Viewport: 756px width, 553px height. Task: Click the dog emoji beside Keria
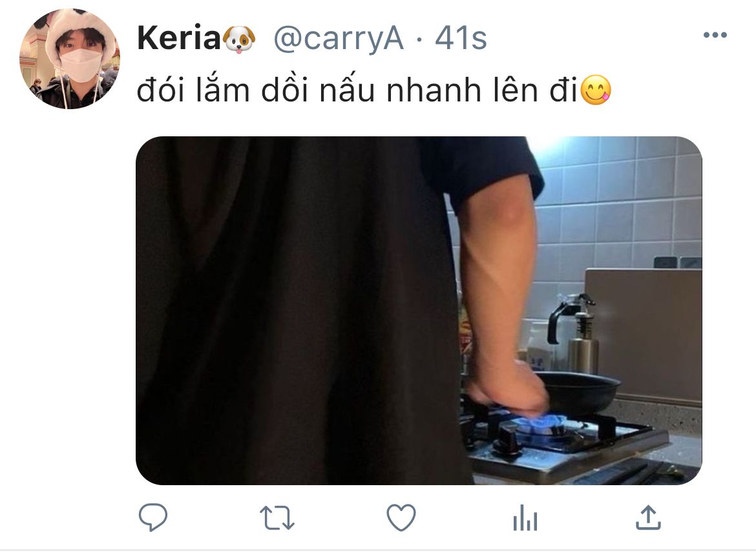[240, 39]
